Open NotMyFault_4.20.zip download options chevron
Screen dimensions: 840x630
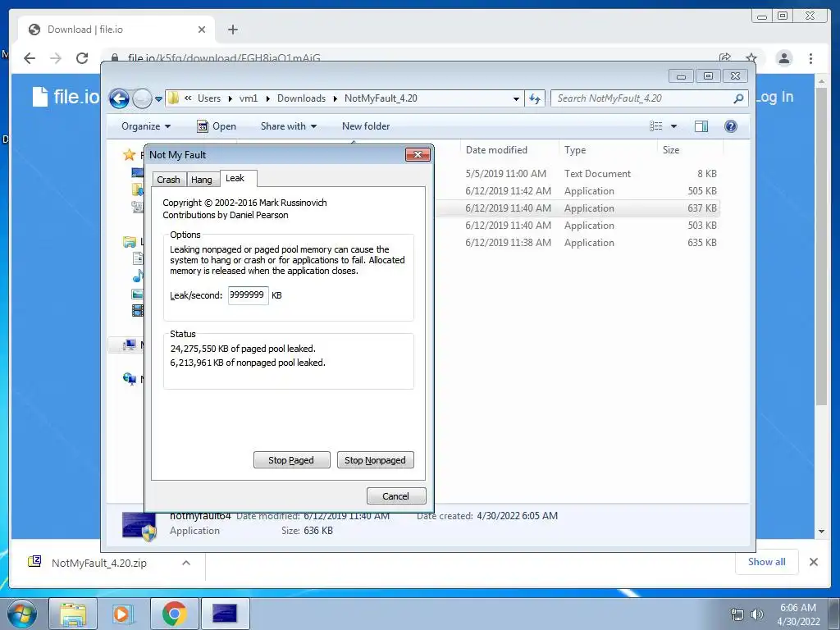(x=186, y=563)
